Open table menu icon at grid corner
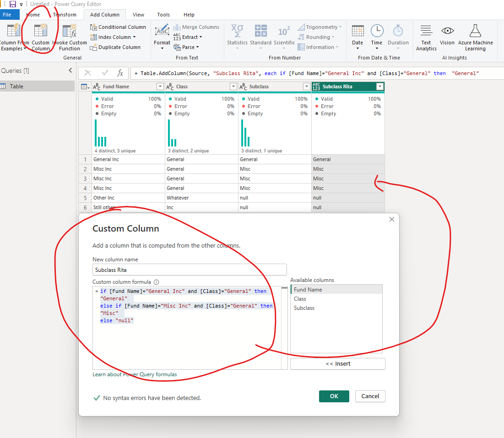This screenshot has height=438, width=504. point(85,87)
